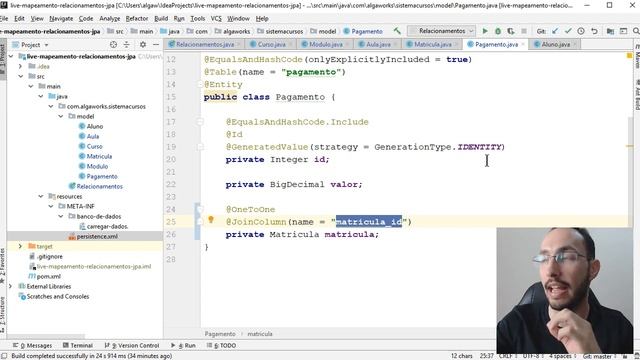Click Collapse All icon in Project panel
The height and width of the screenshot is (360, 640).
(x=127, y=44)
